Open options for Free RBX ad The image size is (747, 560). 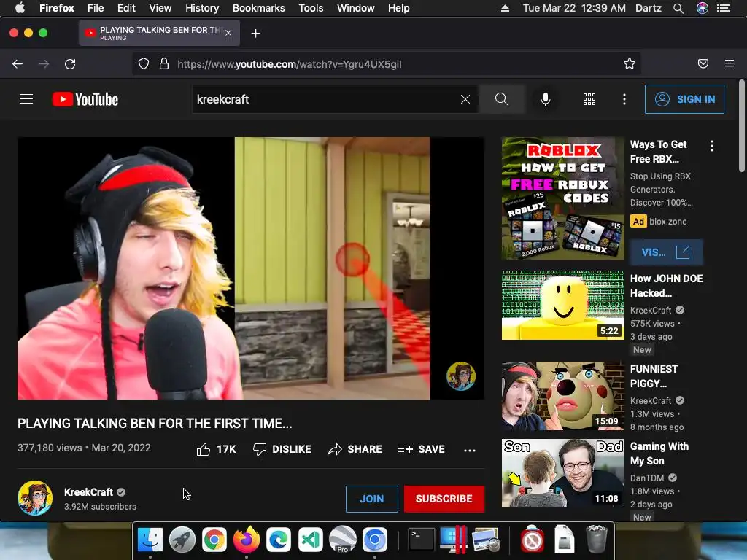(712, 146)
